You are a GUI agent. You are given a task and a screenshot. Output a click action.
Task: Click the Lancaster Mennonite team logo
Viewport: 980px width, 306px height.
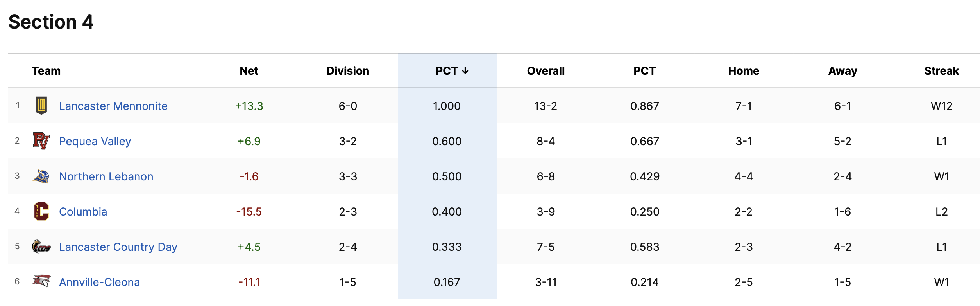(41, 106)
